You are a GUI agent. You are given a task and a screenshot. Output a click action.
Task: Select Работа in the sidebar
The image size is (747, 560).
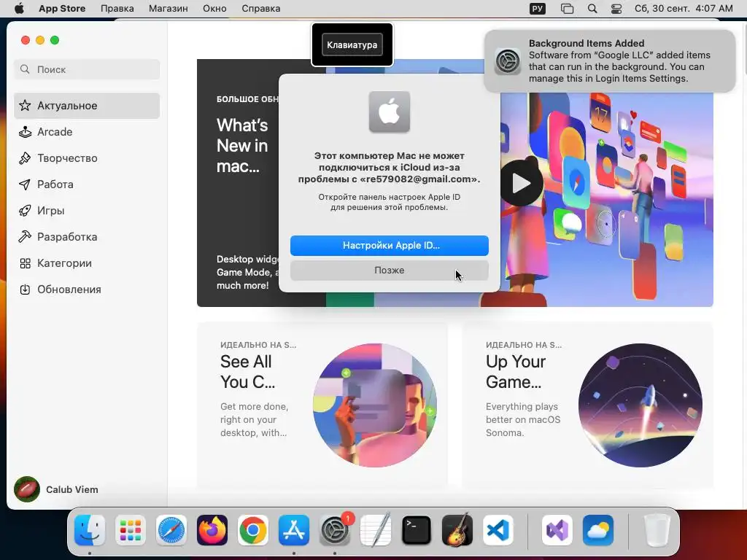87,184
